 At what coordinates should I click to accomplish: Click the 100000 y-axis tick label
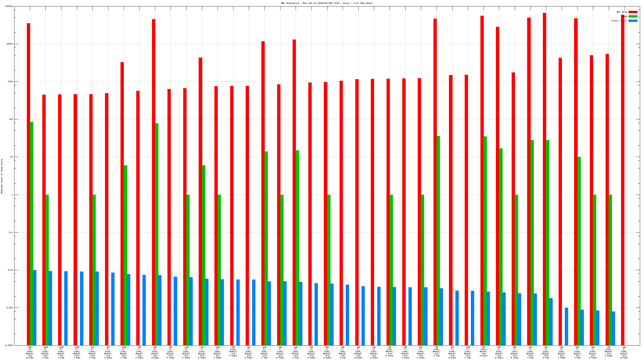pyautogui.click(x=9, y=6)
